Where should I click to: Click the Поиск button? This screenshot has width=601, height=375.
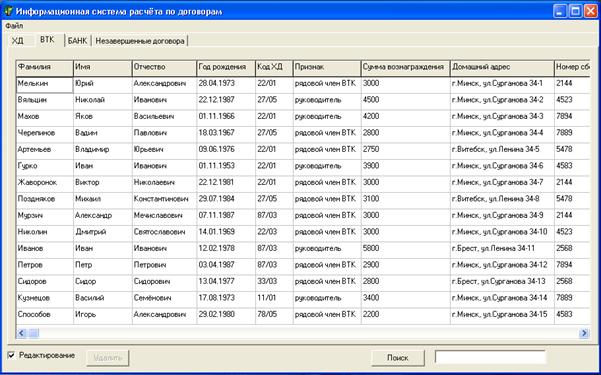397,358
